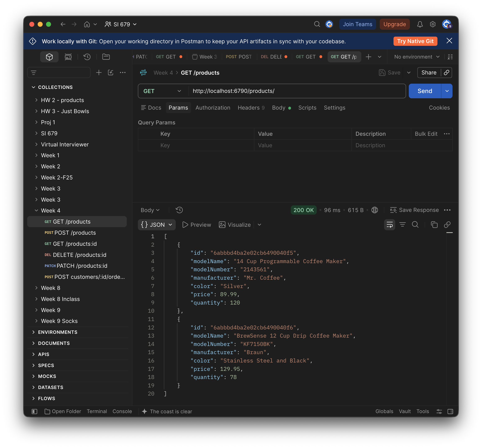
Task: Search the response body with magnifier
Action: 415,225
